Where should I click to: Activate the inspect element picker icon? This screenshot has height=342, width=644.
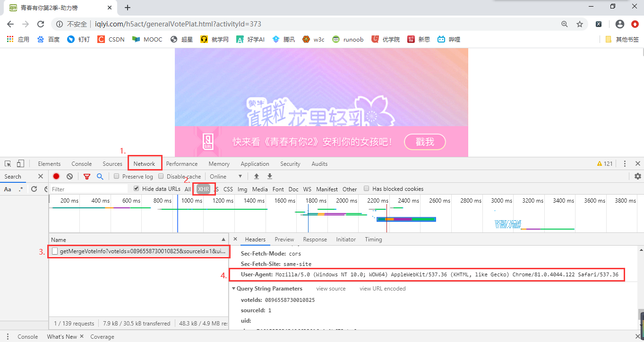[8, 163]
